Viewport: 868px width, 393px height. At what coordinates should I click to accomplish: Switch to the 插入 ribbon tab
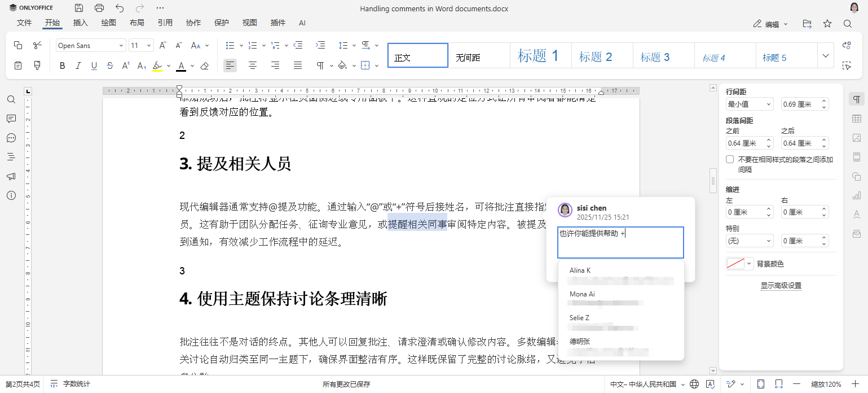(80, 23)
